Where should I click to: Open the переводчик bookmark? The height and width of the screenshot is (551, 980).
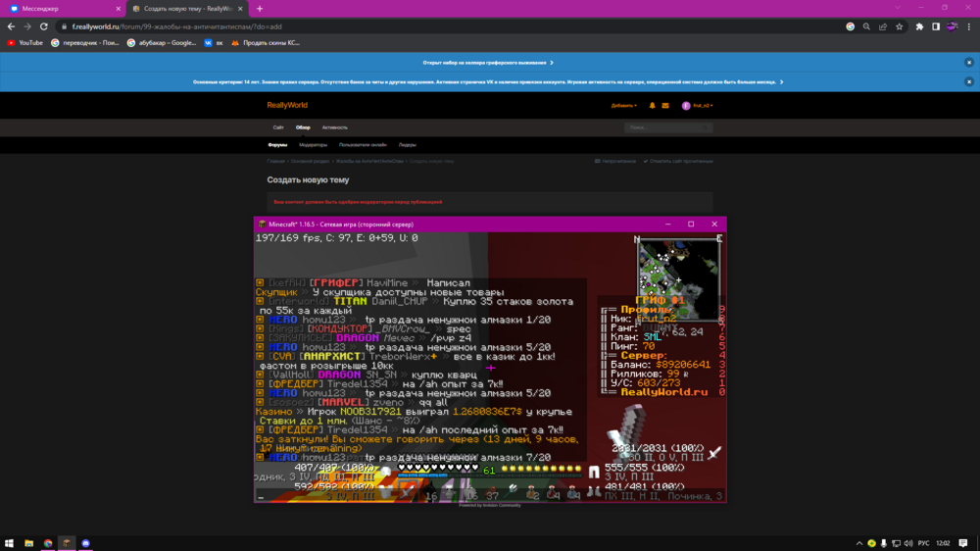pyautogui.click(x=85, y=43)
